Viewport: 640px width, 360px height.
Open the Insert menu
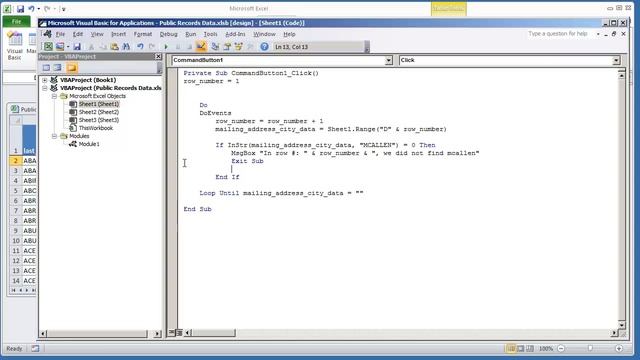118,34
